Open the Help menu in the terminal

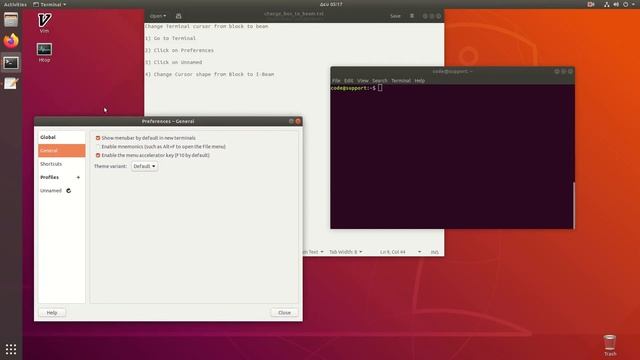[x=420, y=81]
